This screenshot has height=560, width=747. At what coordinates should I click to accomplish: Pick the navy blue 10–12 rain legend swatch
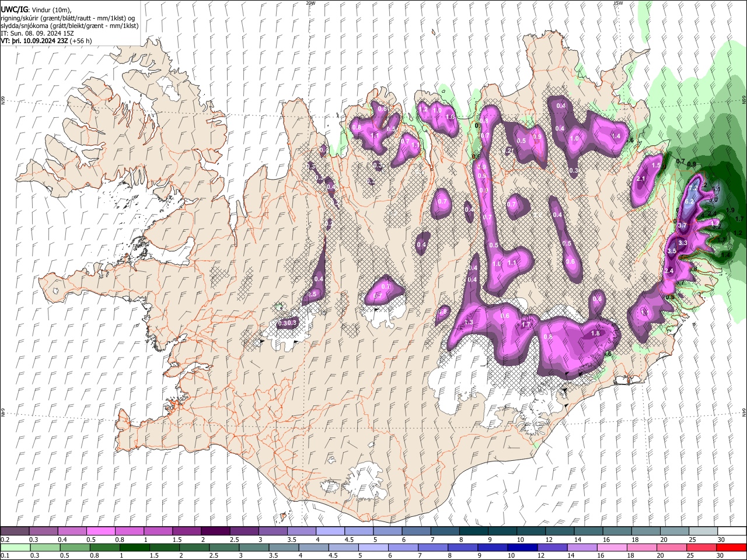521,547
